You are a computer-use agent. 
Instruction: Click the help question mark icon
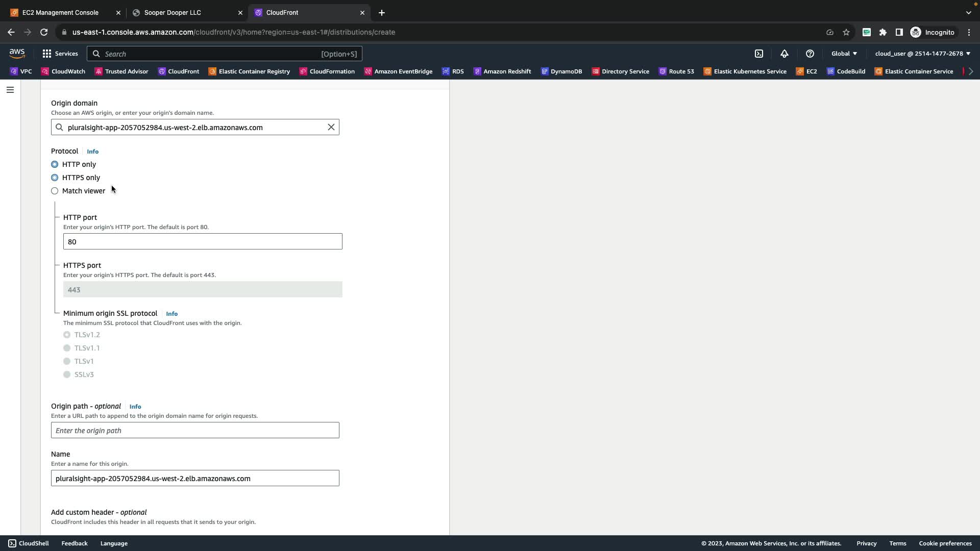pos(810,54)
